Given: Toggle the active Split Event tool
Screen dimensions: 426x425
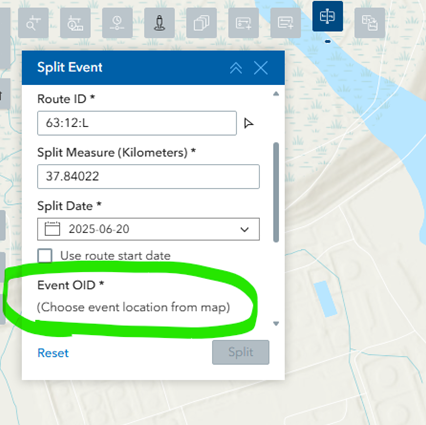Looking at the screenshot, I should point(328,16).
